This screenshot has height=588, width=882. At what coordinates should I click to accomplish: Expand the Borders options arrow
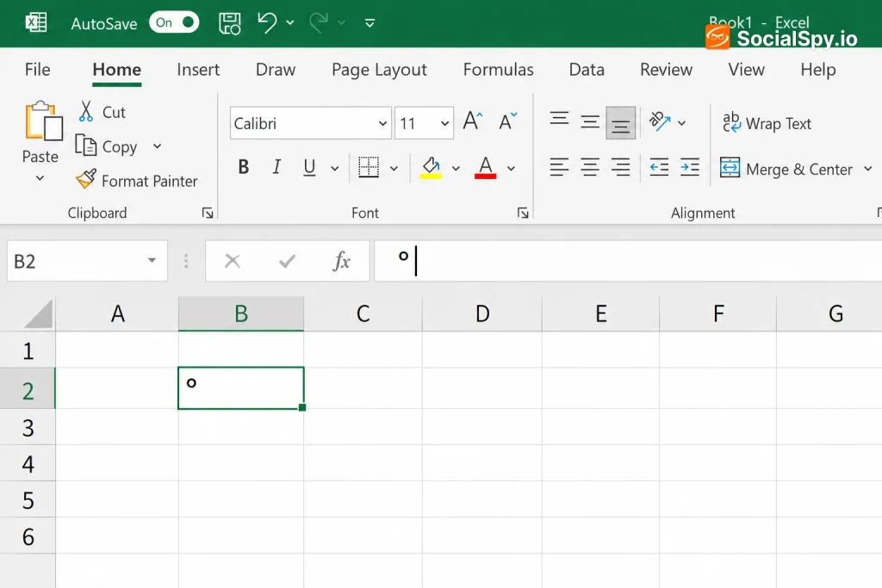click(x=394, y=168)
